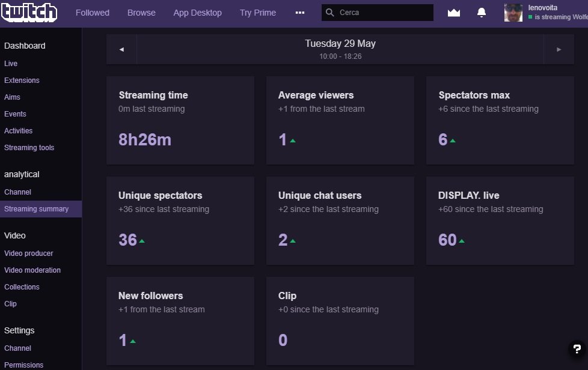Open App Desktop link
The image size is (588, 370).
click(197, 13)
